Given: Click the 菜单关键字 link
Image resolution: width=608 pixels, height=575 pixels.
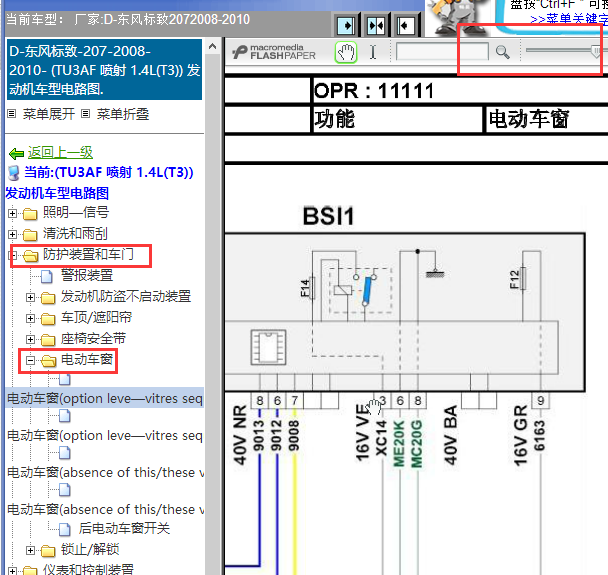Looking at the screenshot, I should pos(569,19).
